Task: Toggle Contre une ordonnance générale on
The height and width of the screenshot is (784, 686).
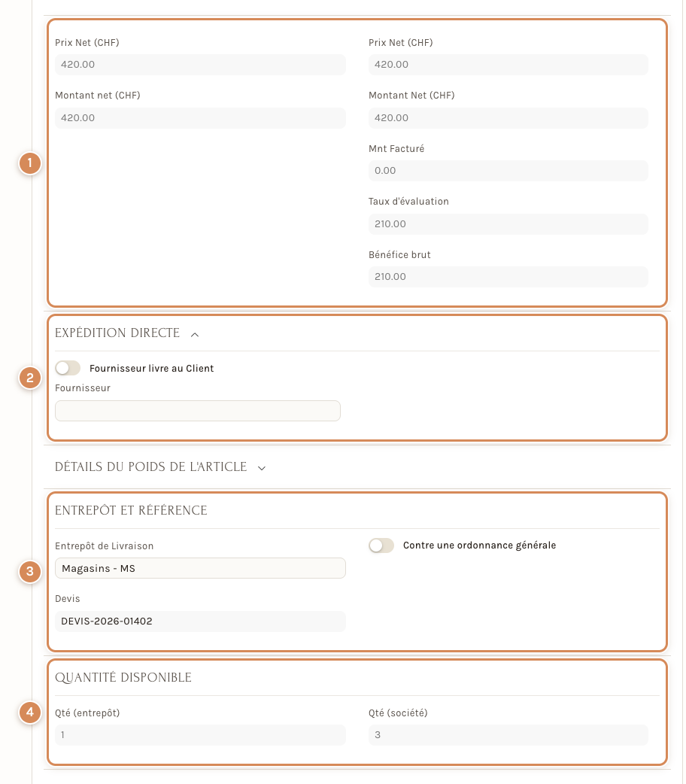Action: [381, 545]
